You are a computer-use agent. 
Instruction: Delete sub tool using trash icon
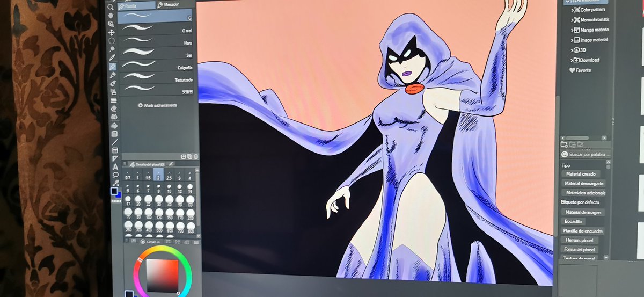pyautogui.click(x=196, y=156)
